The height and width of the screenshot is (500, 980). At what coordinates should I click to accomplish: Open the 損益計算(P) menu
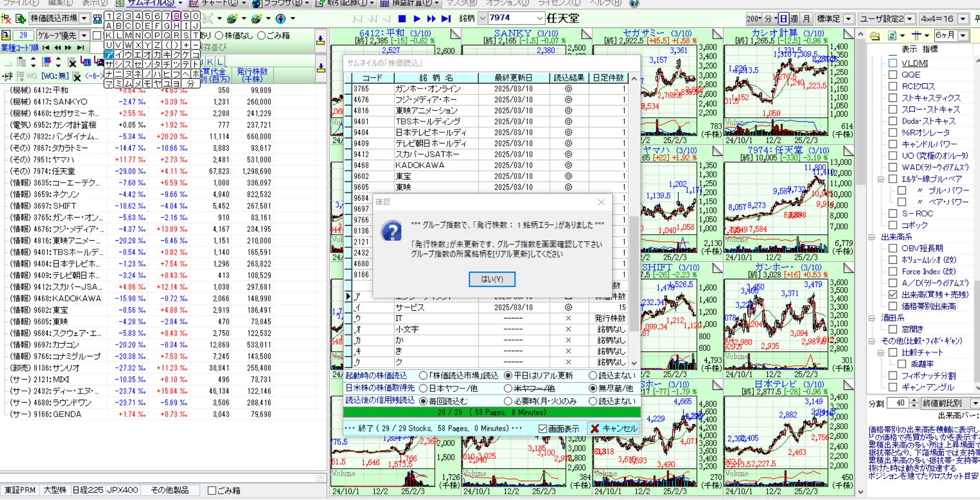pos(409,3)
